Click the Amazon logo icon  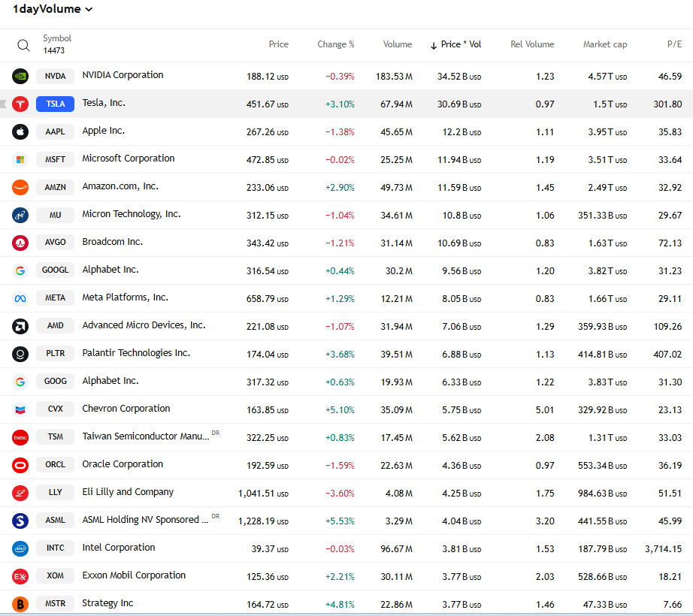click(20, 187)
